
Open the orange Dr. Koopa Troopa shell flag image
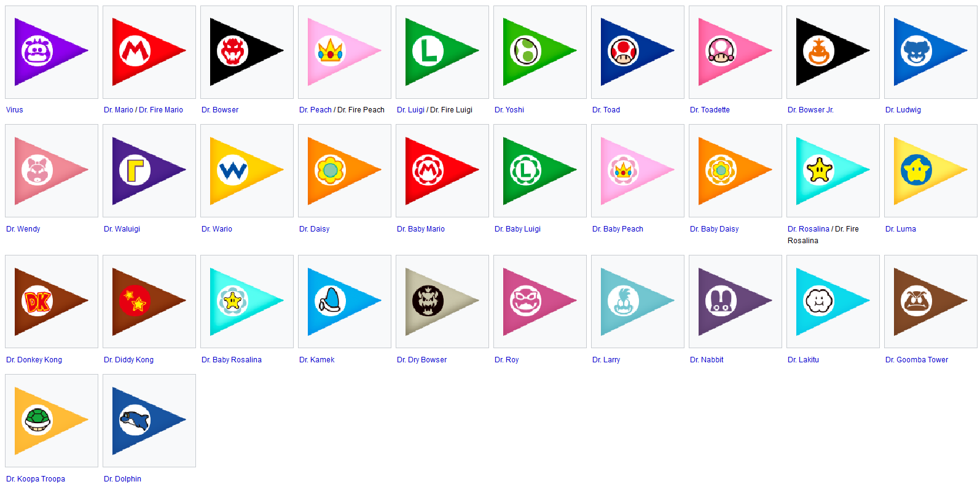52,421
